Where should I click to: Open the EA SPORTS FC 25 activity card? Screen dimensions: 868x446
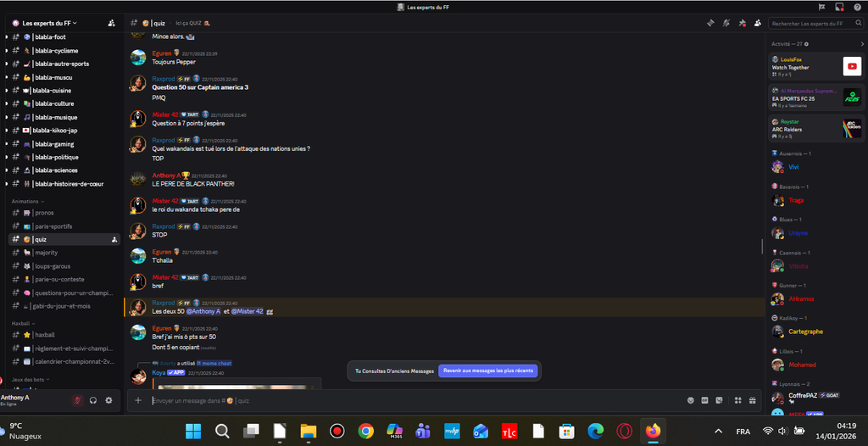[x=816, y=97]
